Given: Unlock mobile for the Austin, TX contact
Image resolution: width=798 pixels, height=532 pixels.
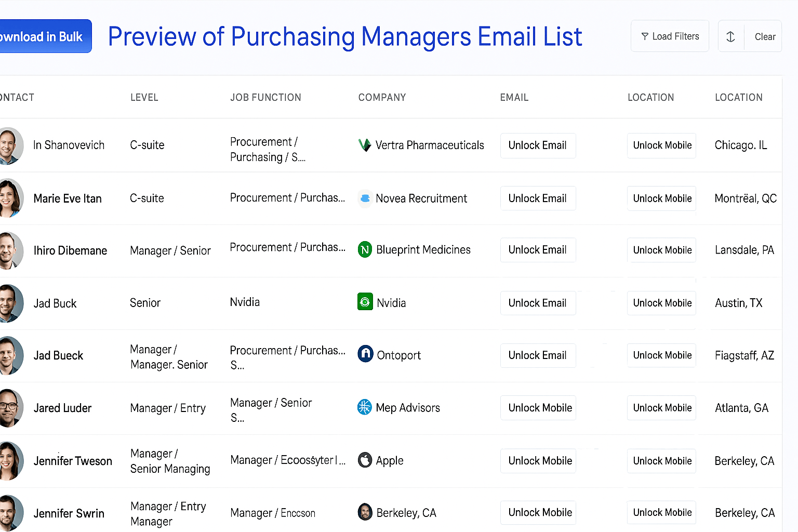Looking at the screenshot, I should click(x=661, y=303).
